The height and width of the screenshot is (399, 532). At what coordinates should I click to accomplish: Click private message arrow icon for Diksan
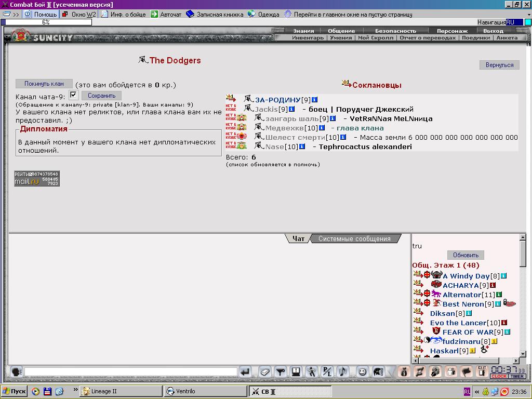click(418, 312)
